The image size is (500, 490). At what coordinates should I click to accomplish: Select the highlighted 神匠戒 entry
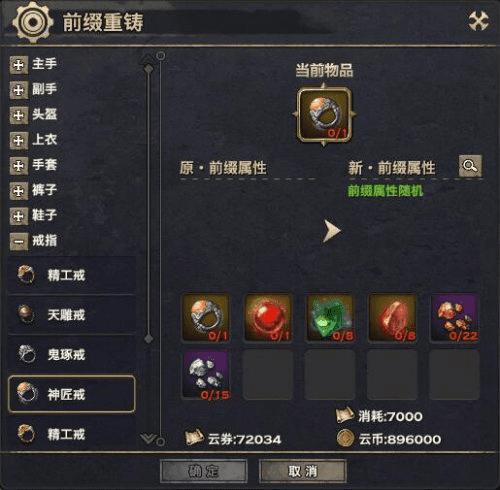coord(72,394)
